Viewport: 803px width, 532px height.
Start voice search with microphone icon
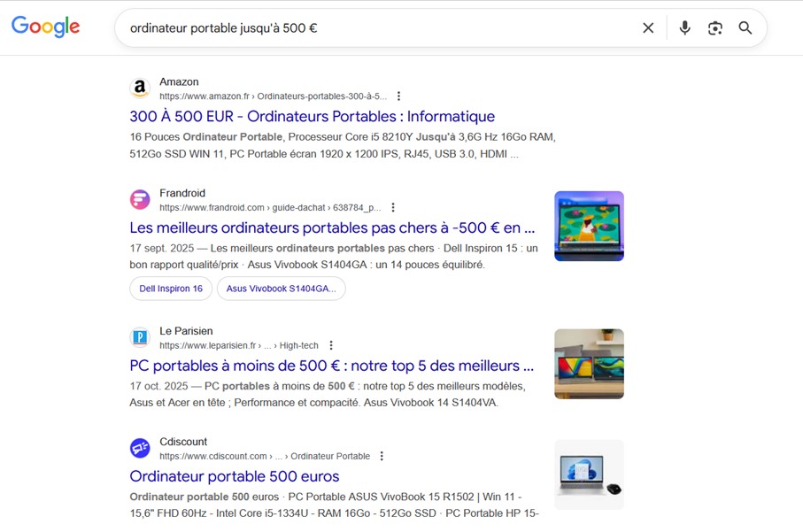[684, 28]
